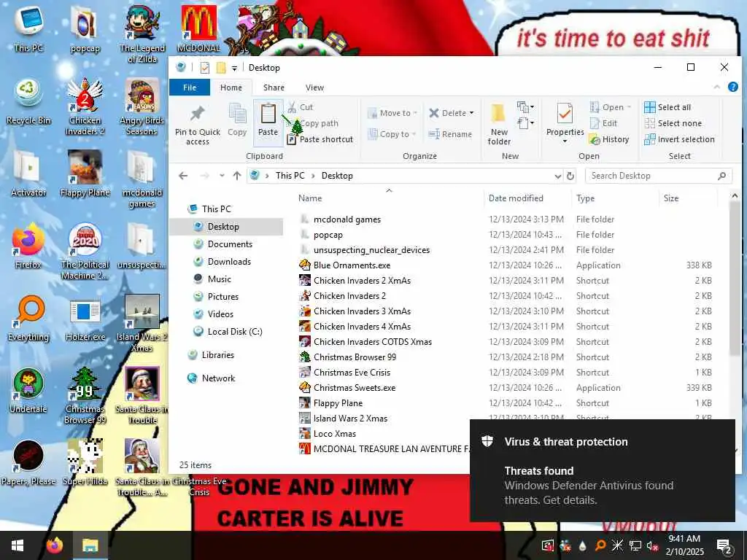Open the File tab
The width and height of the screenshot is (747, 560).
coord(190,87)
